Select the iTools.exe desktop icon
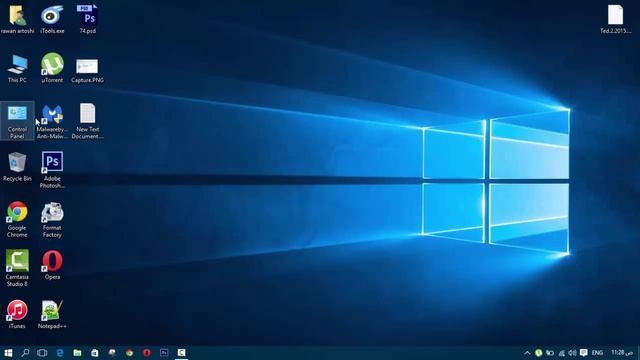Image resolution: width=640 pixels, height=360 pixels. [52, 19]
